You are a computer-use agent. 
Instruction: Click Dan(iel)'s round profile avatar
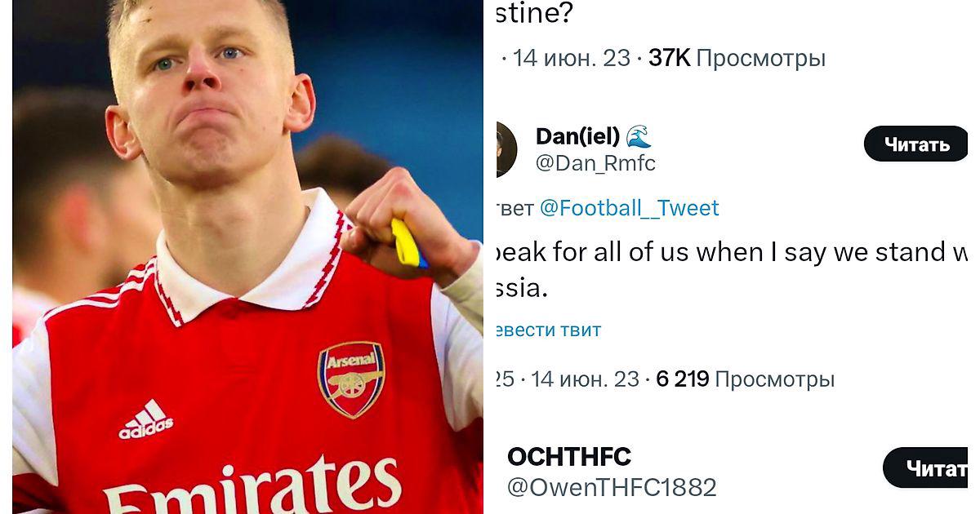click(x=506, y=149)
